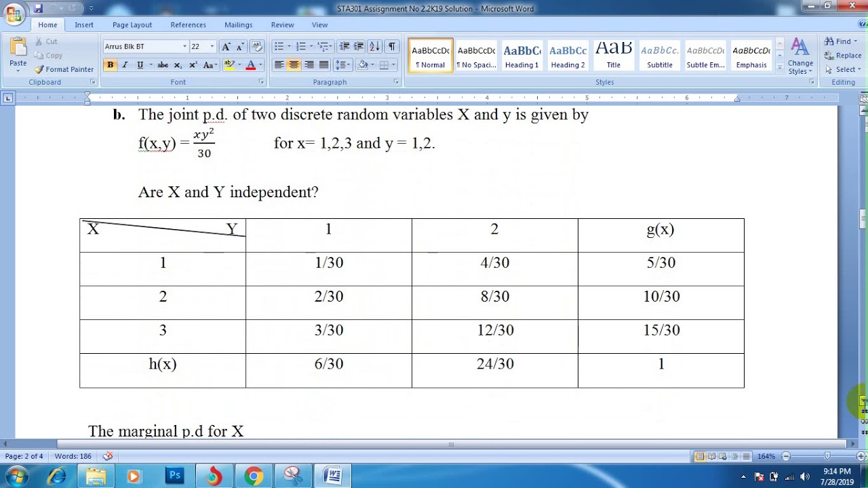Click the volume tray icon
The height and width of the screenshot is (488, 868).
(x=805, y=476)
